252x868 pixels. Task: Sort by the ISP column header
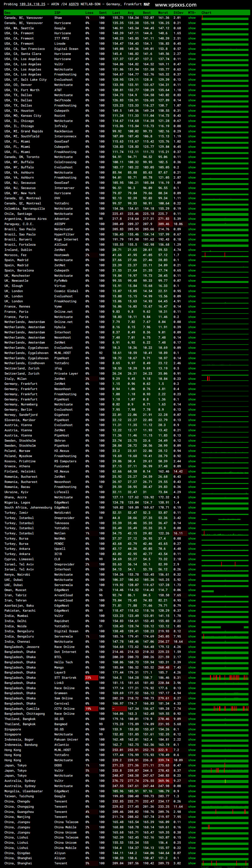57,13
